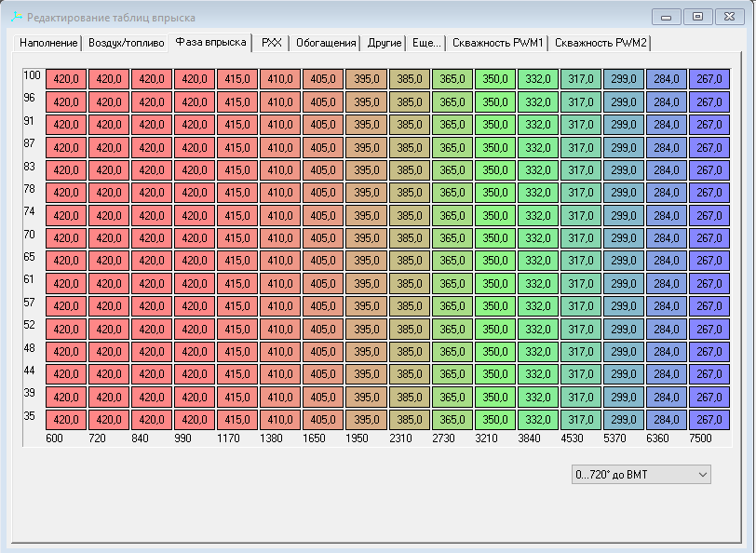Select cell 395,0 in row 44
The height and width of the screenshot is (553, 756).
click(x=366, y=374)
